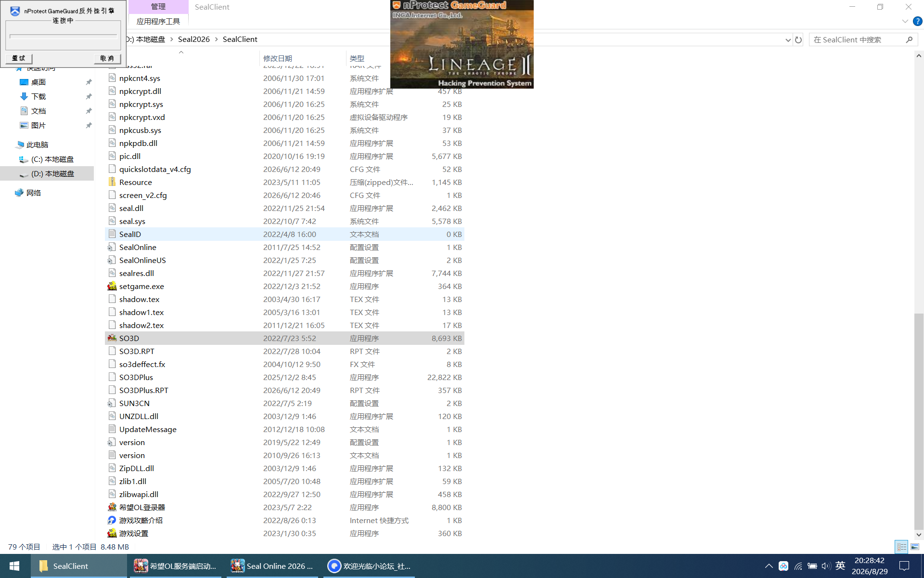Click the 游戏攻略介绍 Internet shortcut icon
Image resolution: width=924 pixels, height=578 pixels.
[112, 520]
